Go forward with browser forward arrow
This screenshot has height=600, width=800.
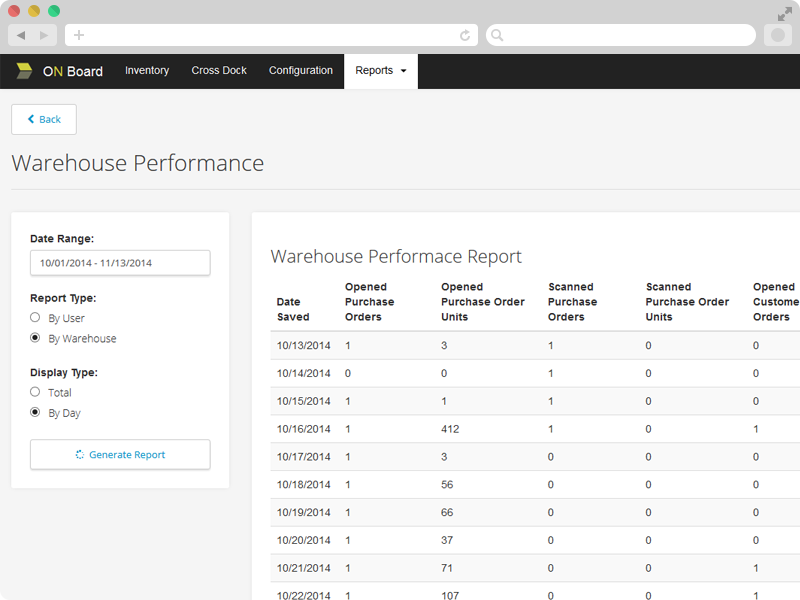pyautogui.click(x=44, y=35)
